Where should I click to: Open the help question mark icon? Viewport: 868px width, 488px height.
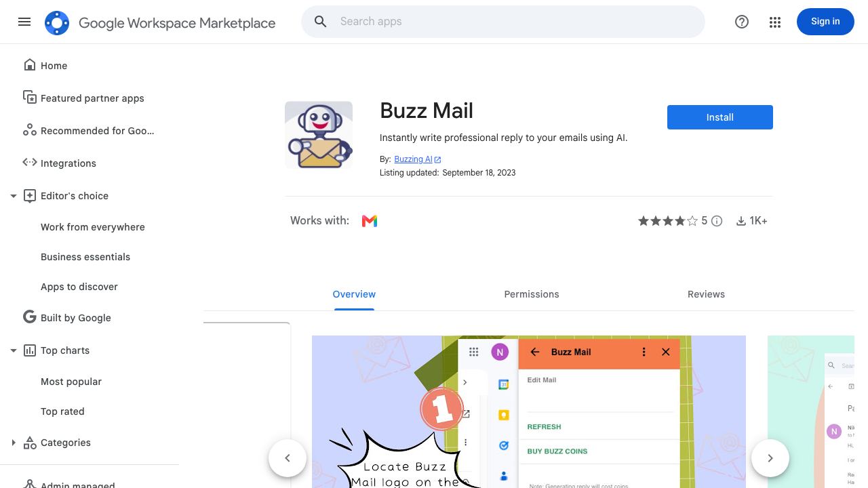point(742,22)
